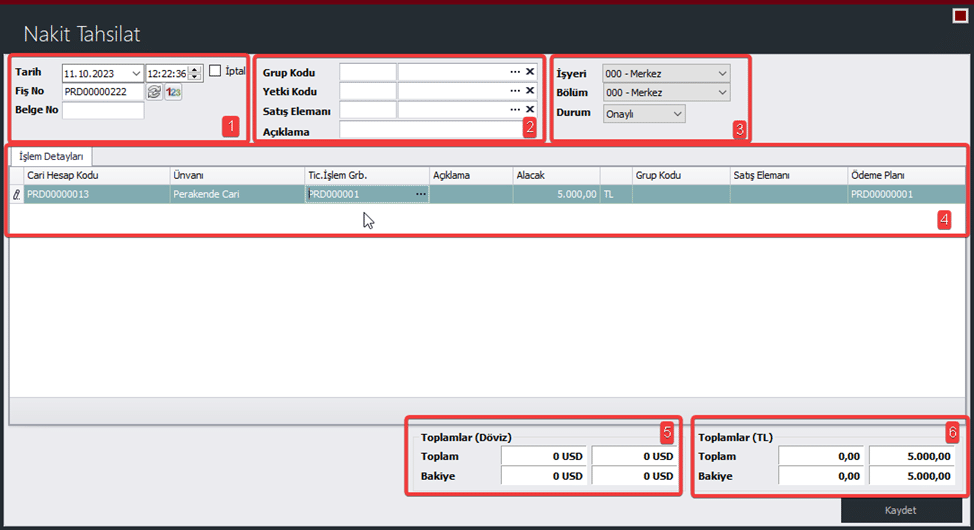This screenshot has height=530, width=974.
Task: Select the İşlem Detayları tab
Action: [52, 156]
